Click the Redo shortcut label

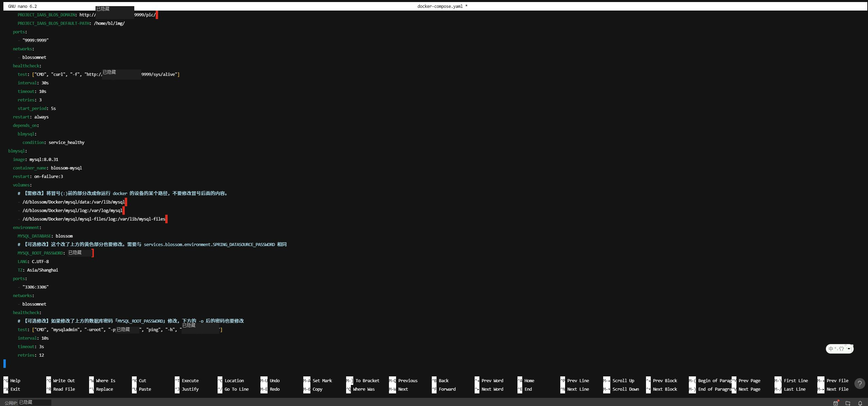point(275,389)
